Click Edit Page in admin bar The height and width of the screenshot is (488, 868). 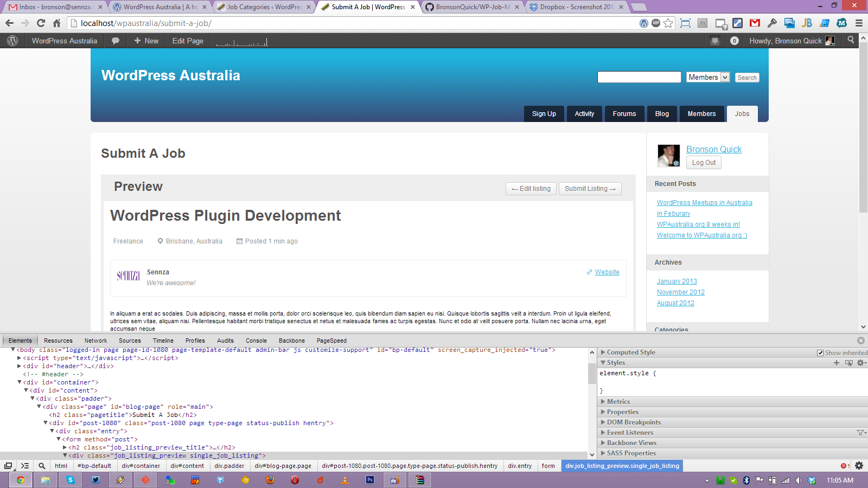pyautogui.click(x=188, y=41)
